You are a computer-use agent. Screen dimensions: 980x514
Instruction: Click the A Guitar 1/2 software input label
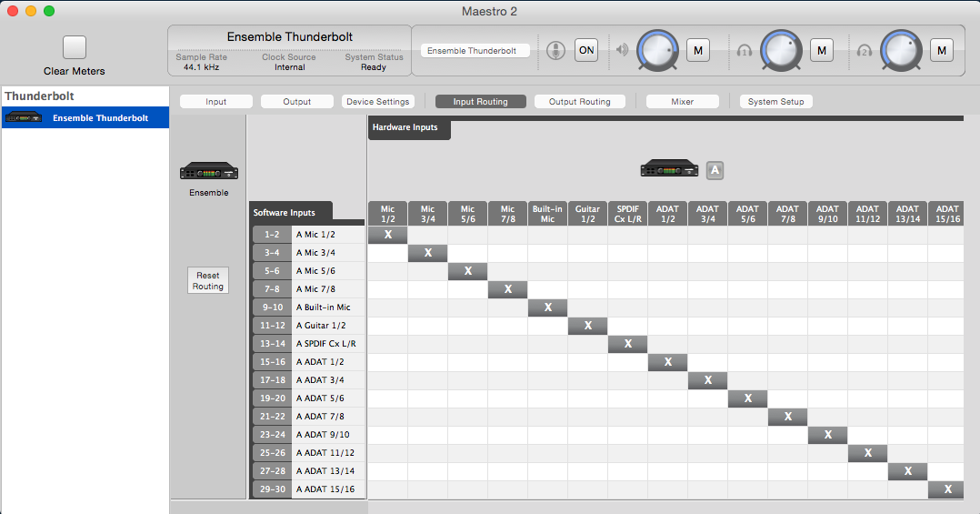[x=321, y=325]
